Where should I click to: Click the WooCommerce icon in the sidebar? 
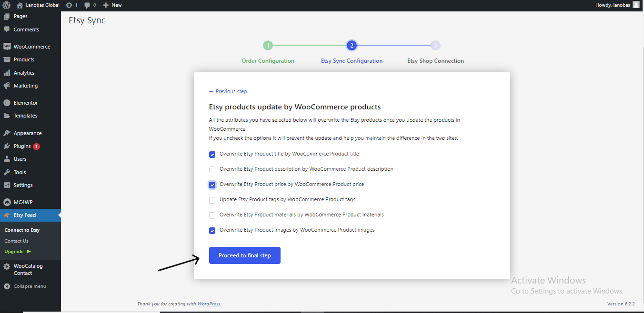coord(7,47)
